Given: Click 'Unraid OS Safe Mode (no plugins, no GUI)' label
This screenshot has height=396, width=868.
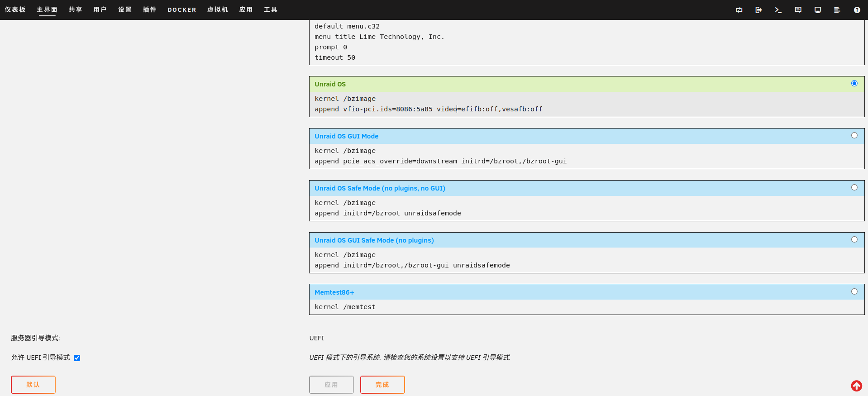Looking at the screenshot, I should (380, 188).
